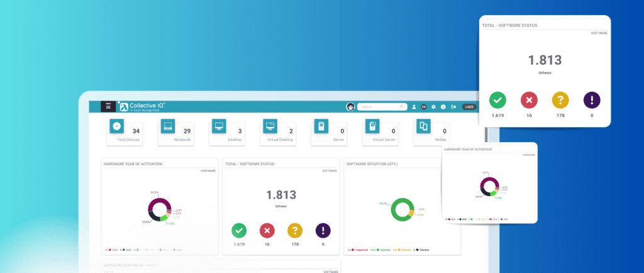Click the 1.619 value in popup card
The height and width of the screenshot is (273, 644).
point(497,115)
